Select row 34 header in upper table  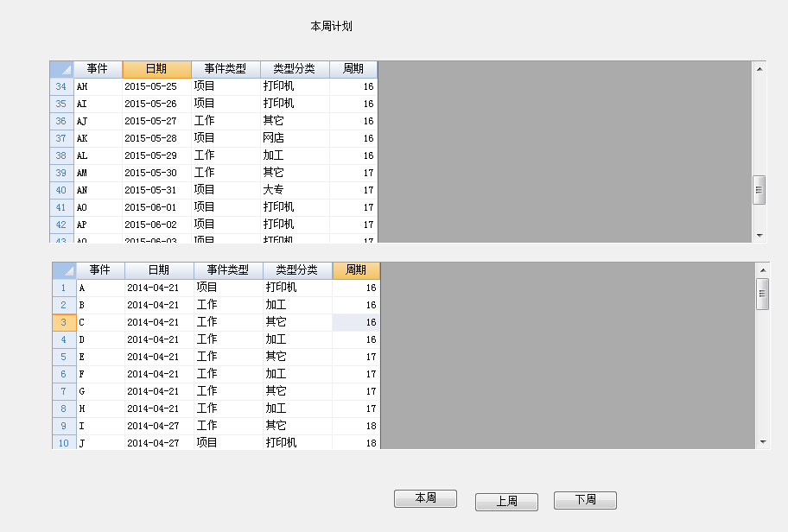tap(62, 86)
